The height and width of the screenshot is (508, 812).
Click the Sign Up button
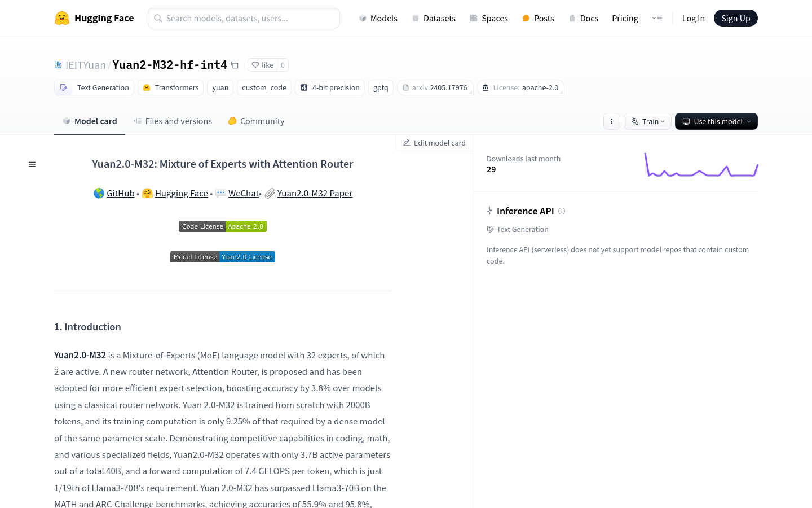click(x=735, y=18)
